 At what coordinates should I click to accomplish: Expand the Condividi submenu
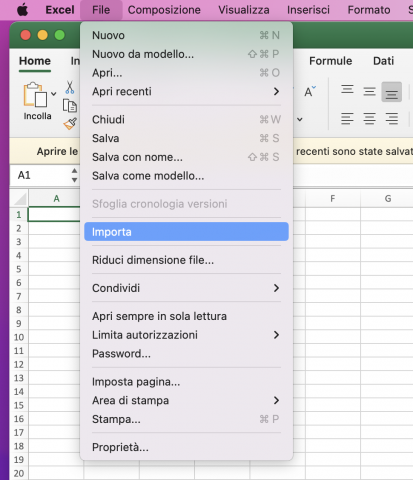coord(276,288)
